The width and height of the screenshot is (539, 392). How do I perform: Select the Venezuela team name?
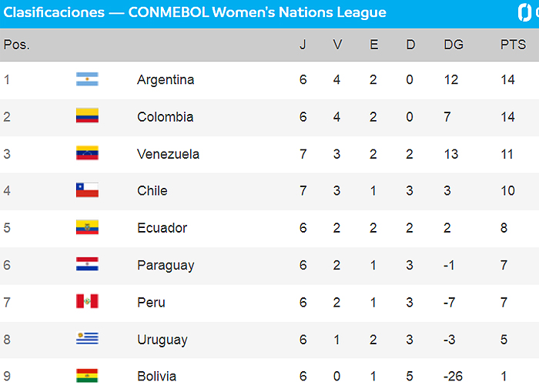[x=168, y=153]
